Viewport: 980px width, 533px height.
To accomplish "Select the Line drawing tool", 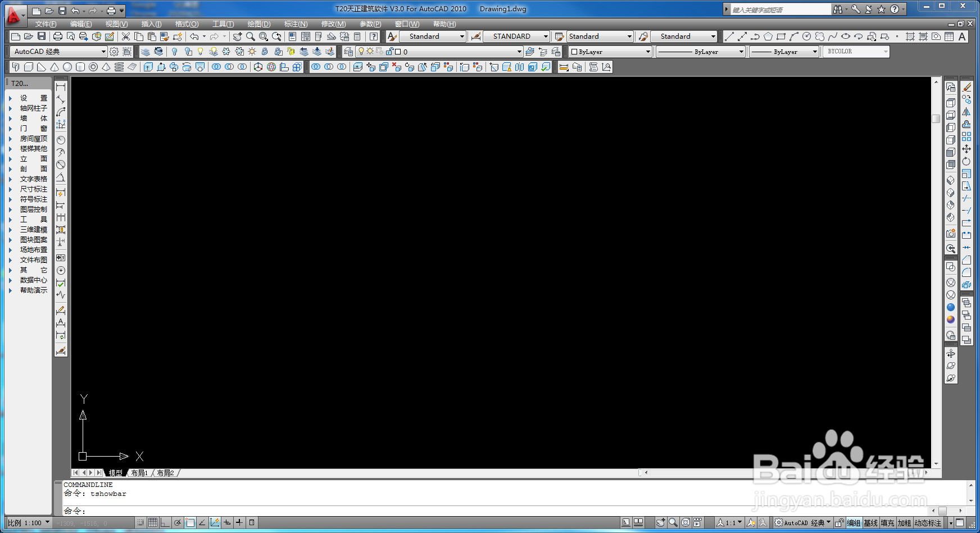I will (x=729, y=37).
